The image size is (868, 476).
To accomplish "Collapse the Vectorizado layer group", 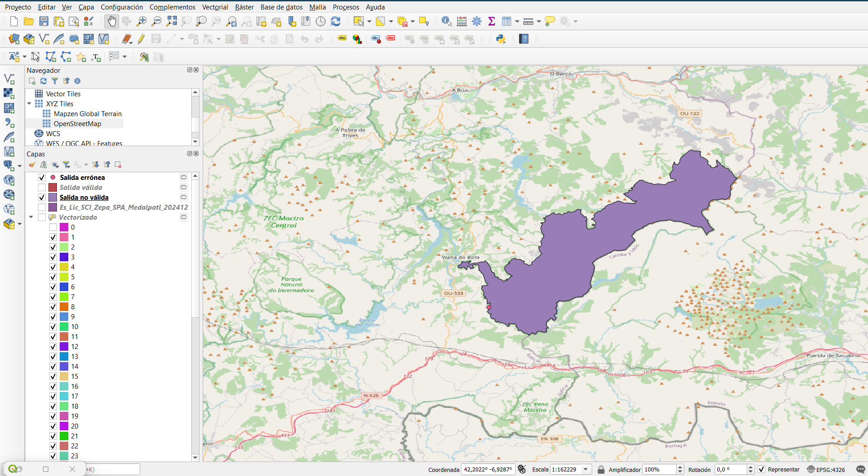I will [x=31, y=217].
